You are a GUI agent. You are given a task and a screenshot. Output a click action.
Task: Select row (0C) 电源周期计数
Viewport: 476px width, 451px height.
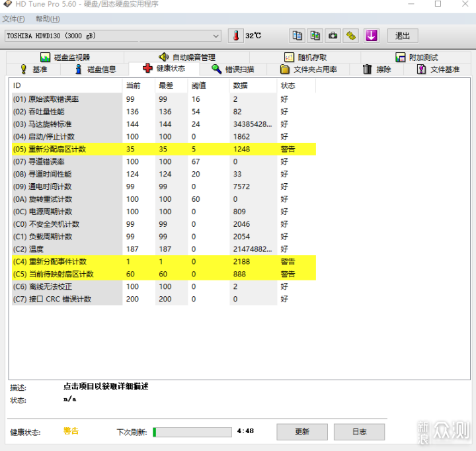(164, 212)
